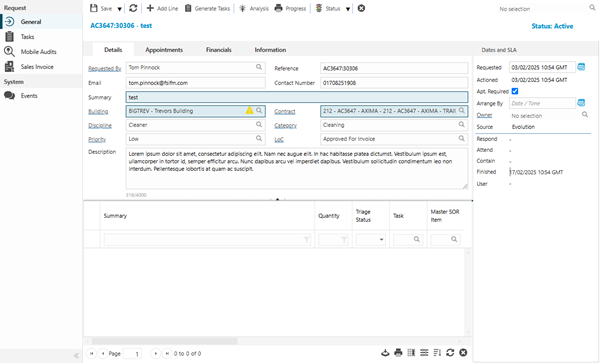Click the Save toolbar icon
600x363 pixels.
(93, 8)
